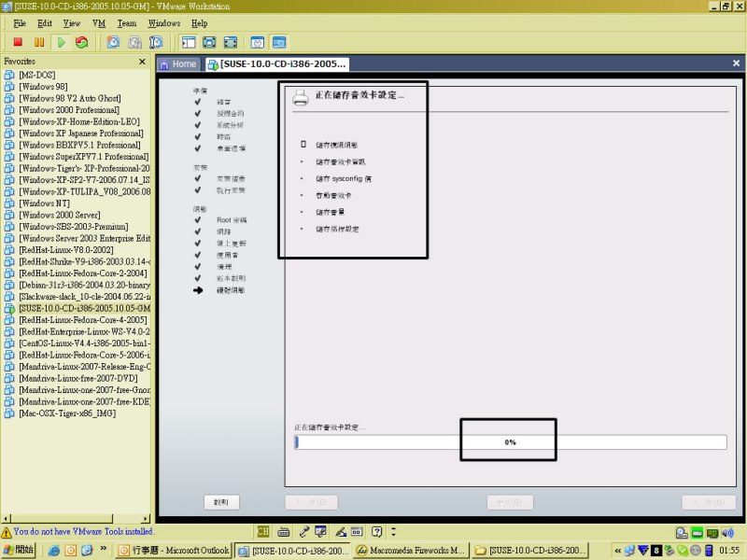The height and width of the screenshot is (560, 747).
Task: Open the SUSE folder window taskbar button
Action: (530, 551)
